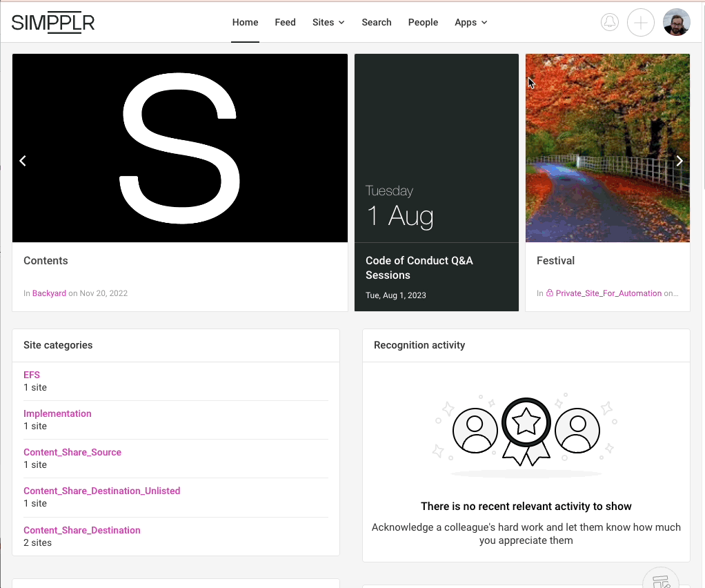Open the Implementation site category
The height and width of the screenshot is (588, 705).
coord(57,413)
